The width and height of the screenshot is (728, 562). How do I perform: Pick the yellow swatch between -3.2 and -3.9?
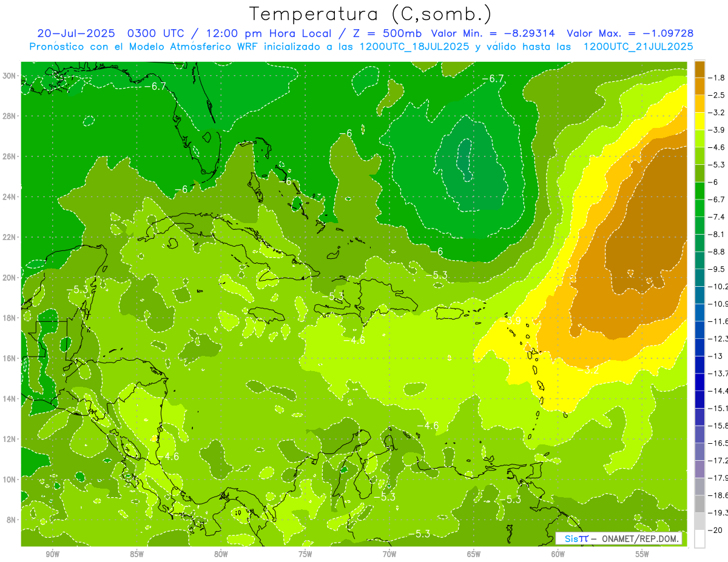coord(699,121)
